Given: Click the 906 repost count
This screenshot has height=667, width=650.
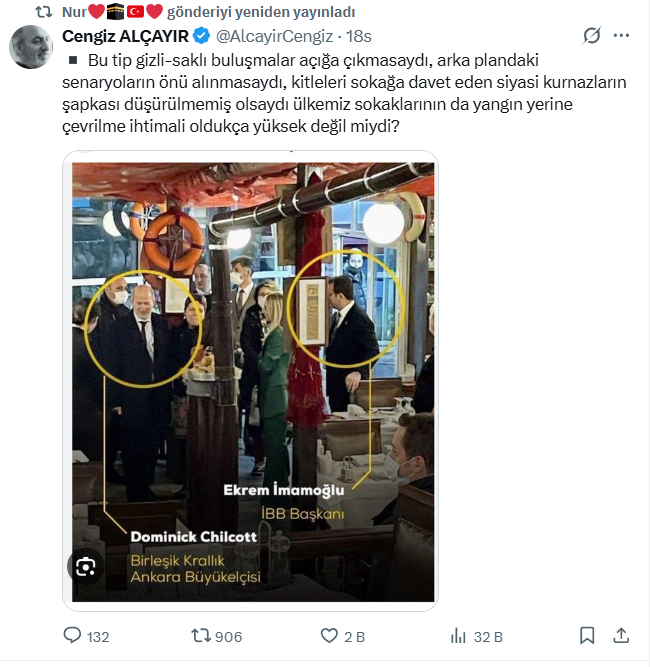Looking at the screenshot, I should click(x=228, y=637).
